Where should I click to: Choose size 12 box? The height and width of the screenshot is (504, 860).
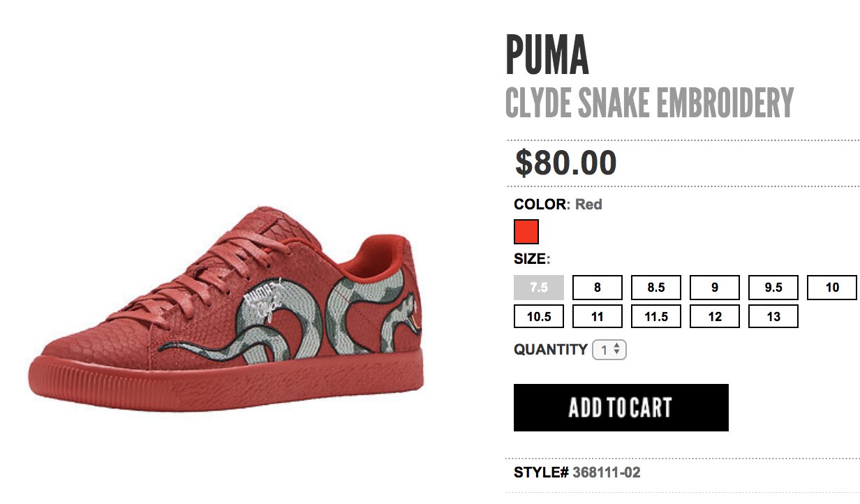click(715, 316)
